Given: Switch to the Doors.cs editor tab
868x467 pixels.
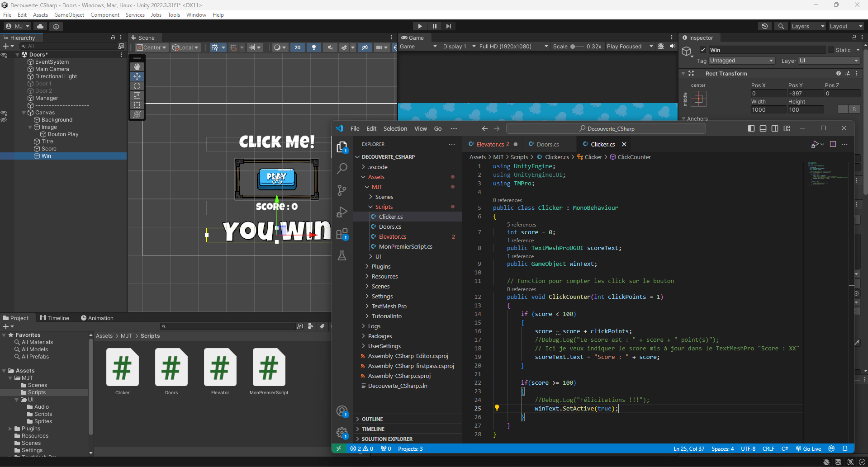Looking at the screenshot, I should pos(547,144).
